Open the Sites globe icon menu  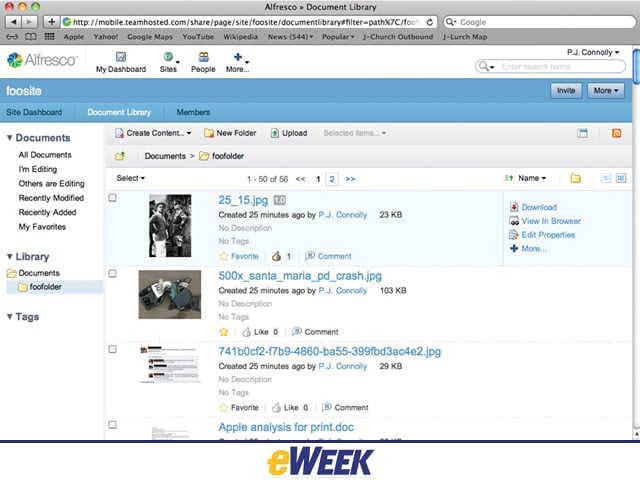click(x=168, y=57)
